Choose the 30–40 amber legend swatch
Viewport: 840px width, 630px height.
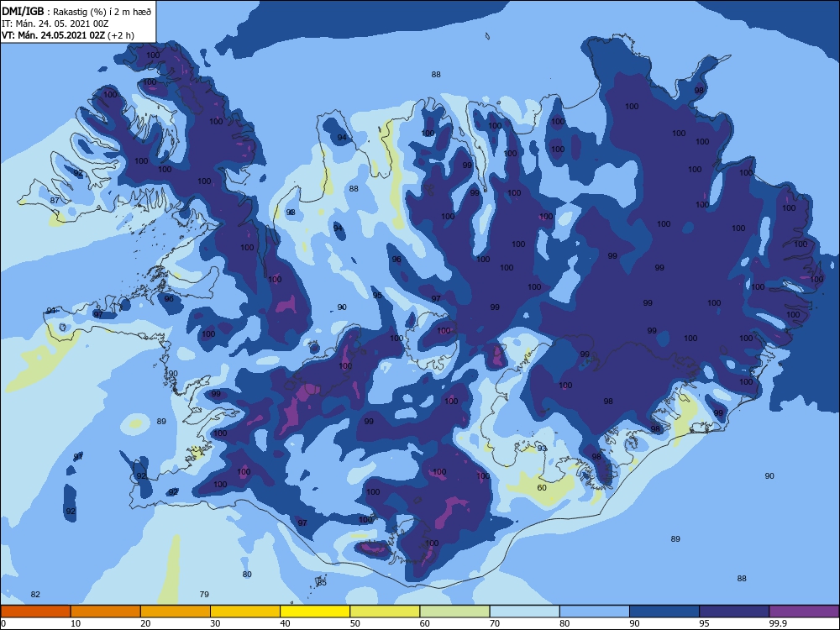[x=245, y=612]
